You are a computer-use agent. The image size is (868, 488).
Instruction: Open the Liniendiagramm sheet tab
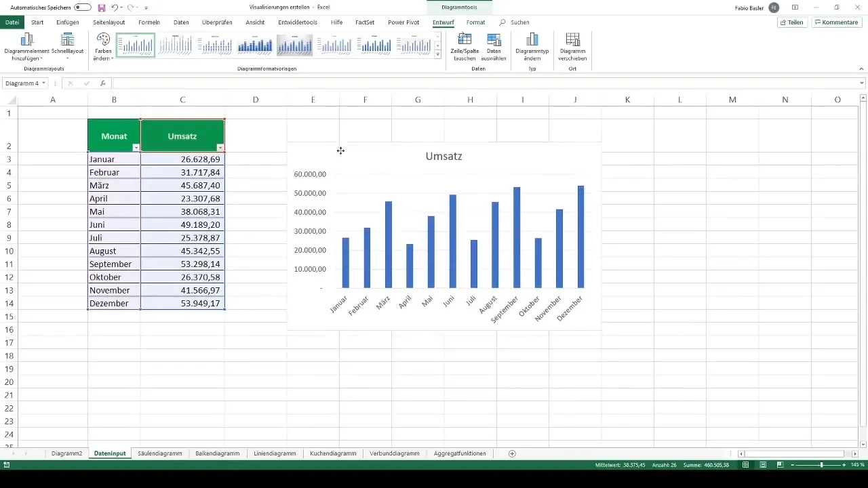(x=275, y=453)
